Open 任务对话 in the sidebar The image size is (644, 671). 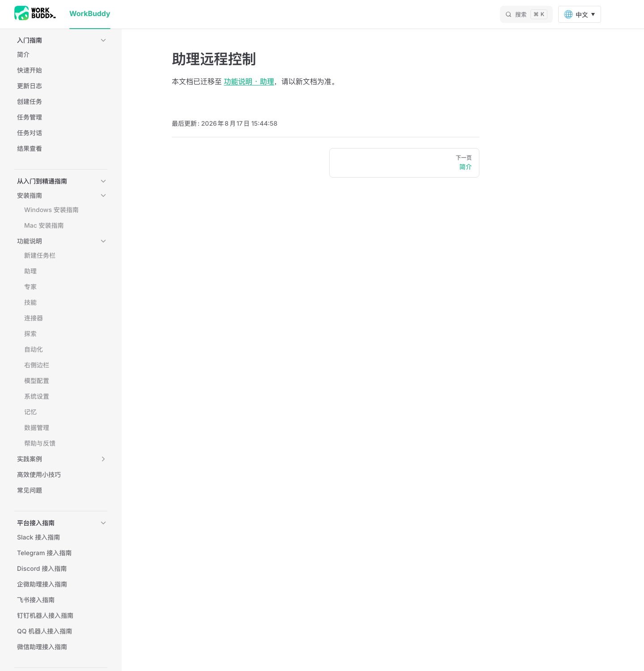(30, 133)
